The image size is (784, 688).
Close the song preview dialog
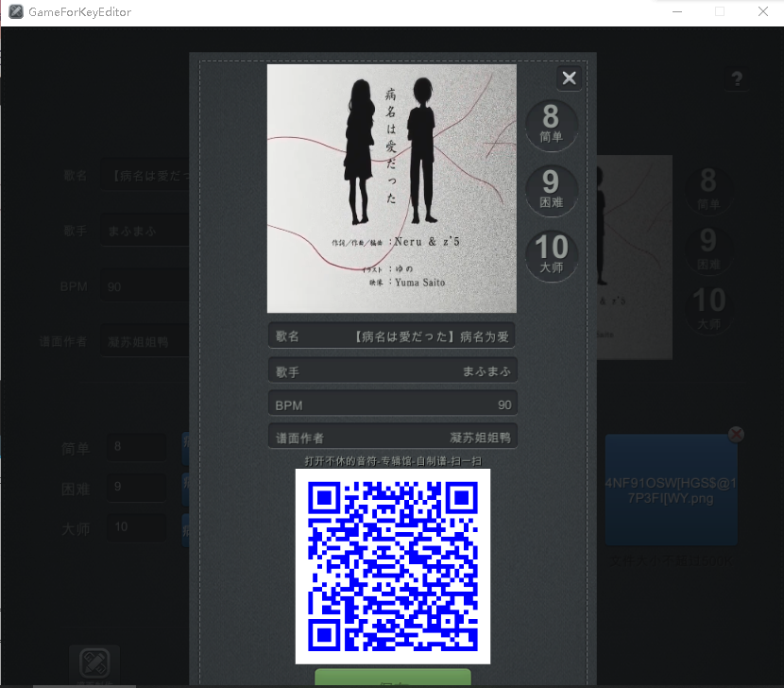[x=569, y=78]
